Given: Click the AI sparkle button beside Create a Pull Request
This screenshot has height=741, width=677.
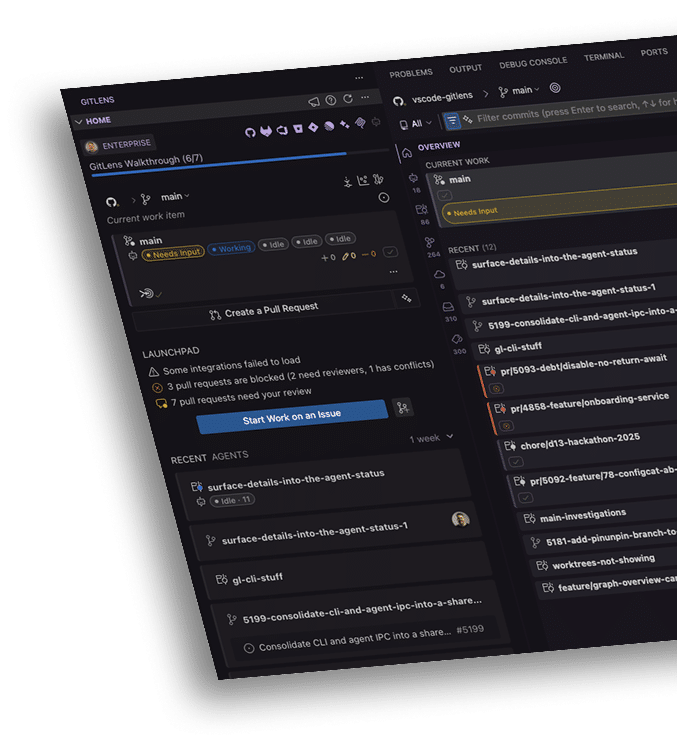Looking at the screenshot, I should (x=406, y=298).
